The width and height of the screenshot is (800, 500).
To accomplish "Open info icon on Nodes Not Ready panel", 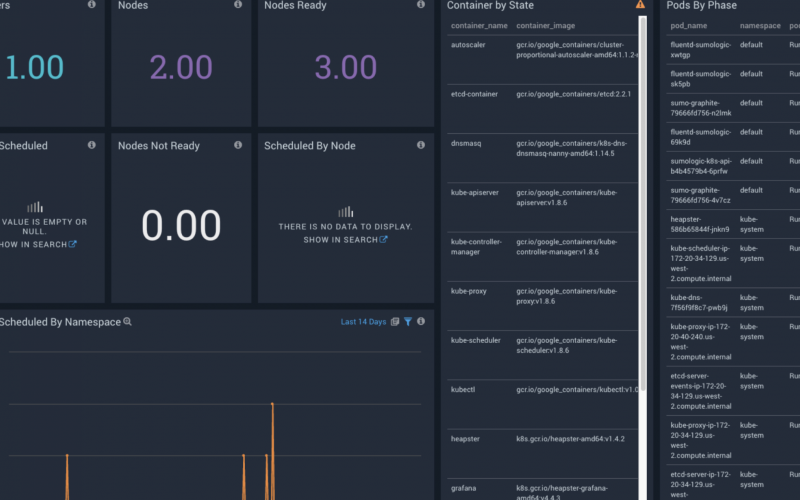I will coord(238,145).
